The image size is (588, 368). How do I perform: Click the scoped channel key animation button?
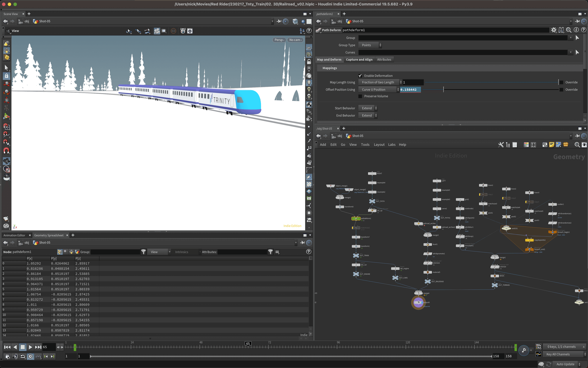[x=524, y=350]
